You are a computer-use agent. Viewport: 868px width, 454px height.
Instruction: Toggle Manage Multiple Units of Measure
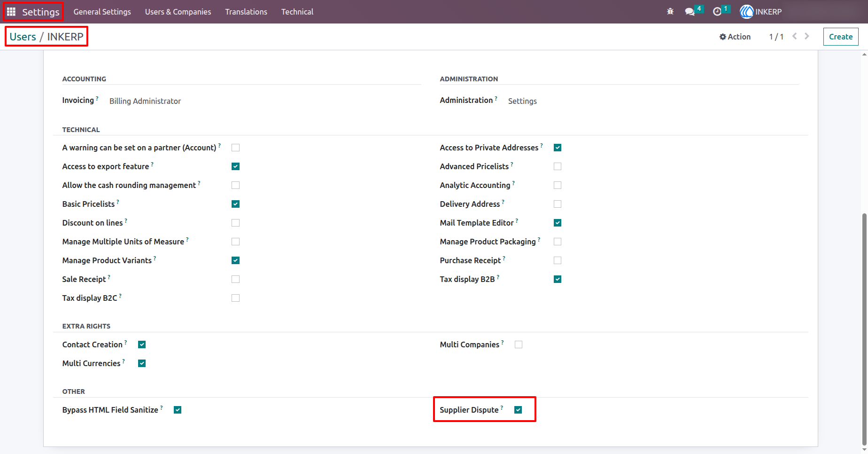pos(236,242)
